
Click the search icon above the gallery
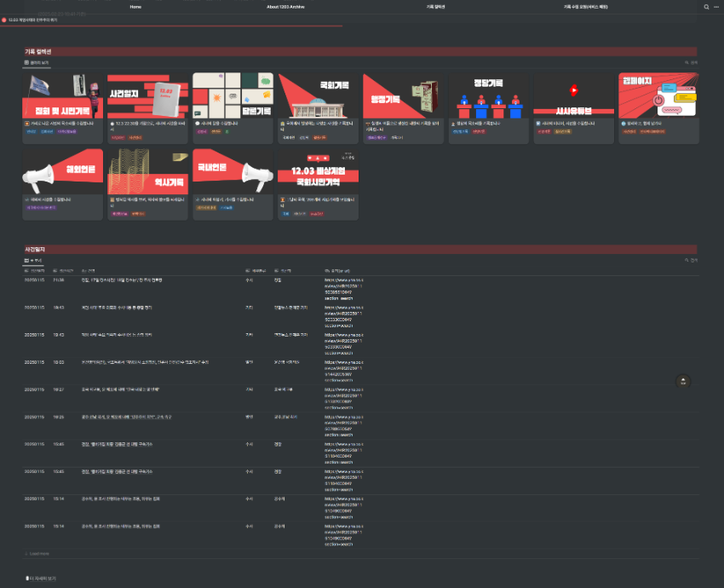[x=687, y=62]
